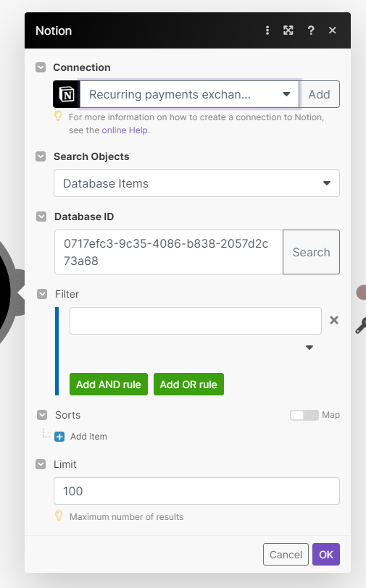Viewport: 366px width, 588px height.
Task: Collapse the Limit section toggle
Action: point(41,464)
